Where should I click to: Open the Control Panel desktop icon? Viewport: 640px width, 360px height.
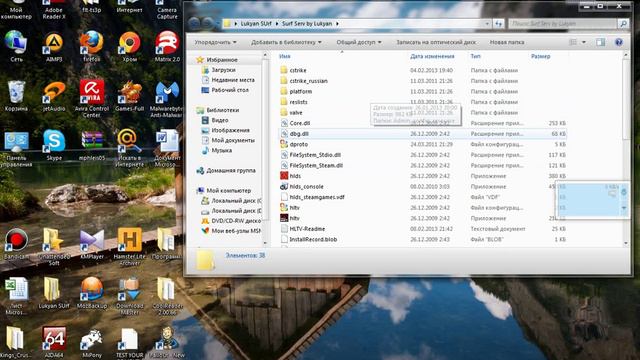coord(16,149)
